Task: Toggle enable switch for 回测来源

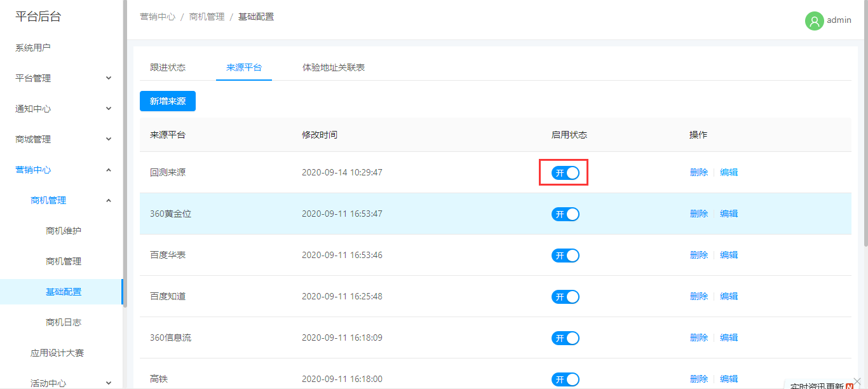Action: click(x=566, y=173)
